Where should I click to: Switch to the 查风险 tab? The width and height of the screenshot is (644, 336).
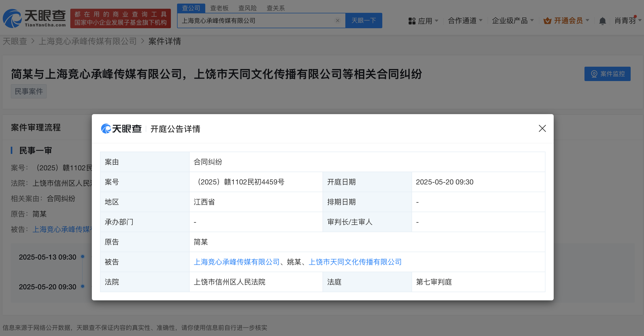247,8
